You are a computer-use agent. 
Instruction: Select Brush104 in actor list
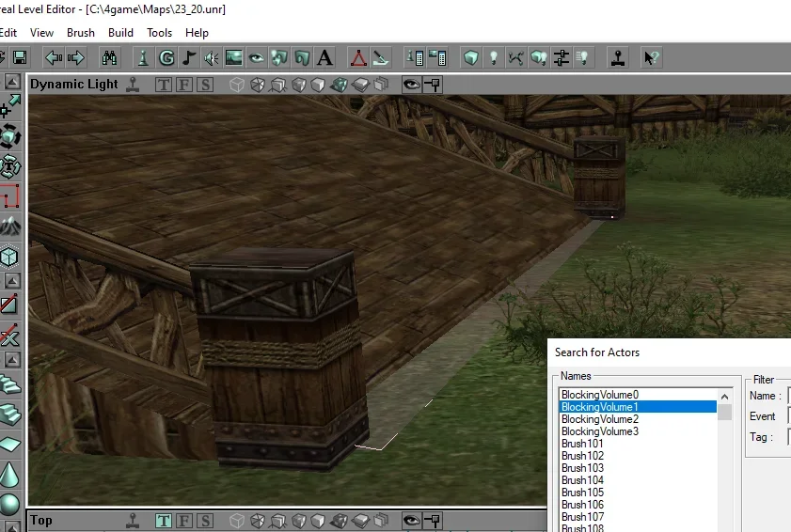(x=638, y=480)
